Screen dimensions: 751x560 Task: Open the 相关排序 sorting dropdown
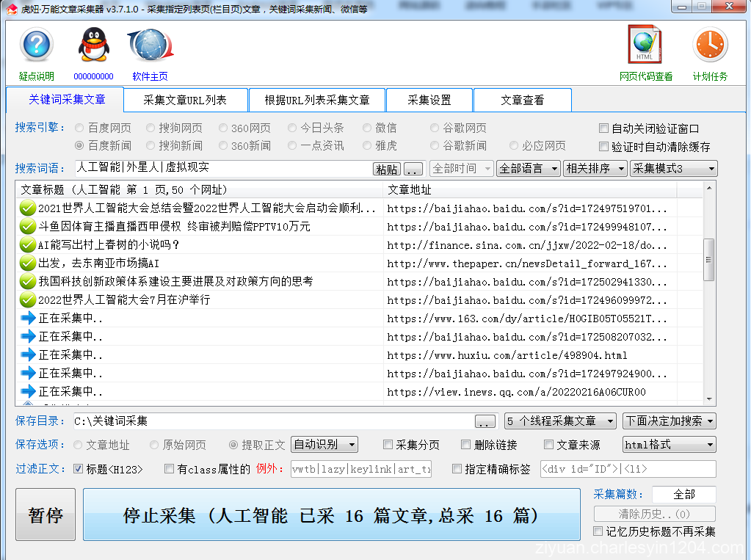595,168
